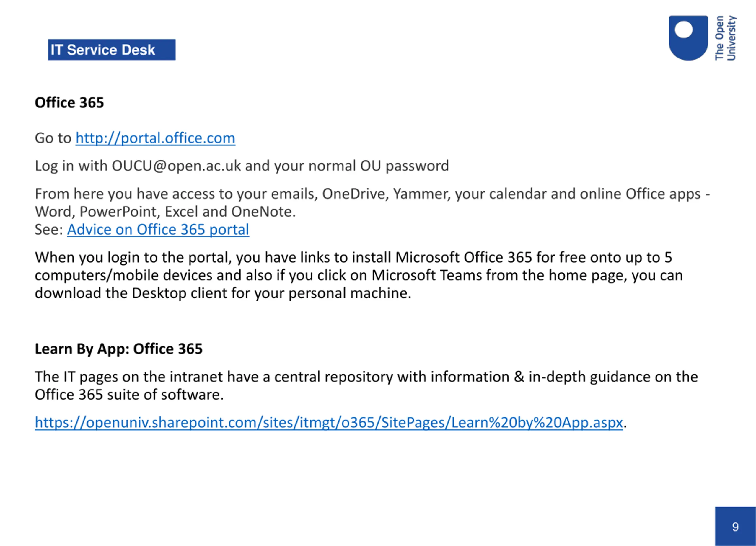Click 'Word, PowerPoint, Excel and OneNote' text line
The height and width of the screenshot is (546, 756).
tap(165, 212)
